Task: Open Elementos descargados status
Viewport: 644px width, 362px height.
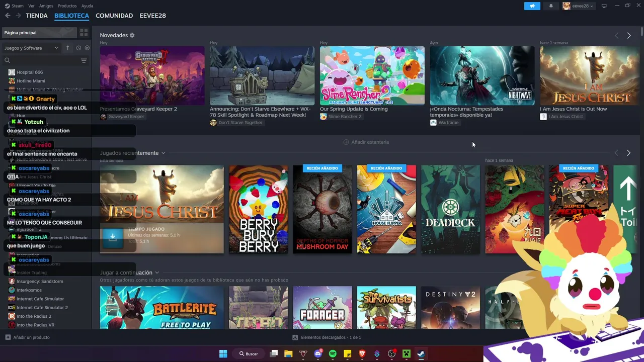Action: (x=331, y=337)
